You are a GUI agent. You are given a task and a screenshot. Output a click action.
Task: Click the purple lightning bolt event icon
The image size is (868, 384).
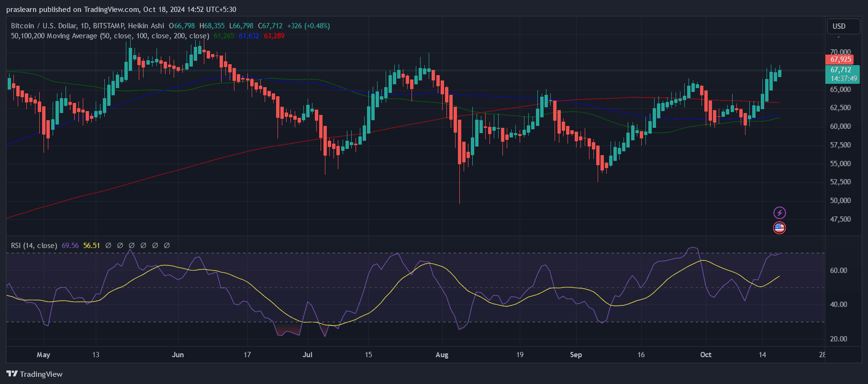(x=779, y=213)
